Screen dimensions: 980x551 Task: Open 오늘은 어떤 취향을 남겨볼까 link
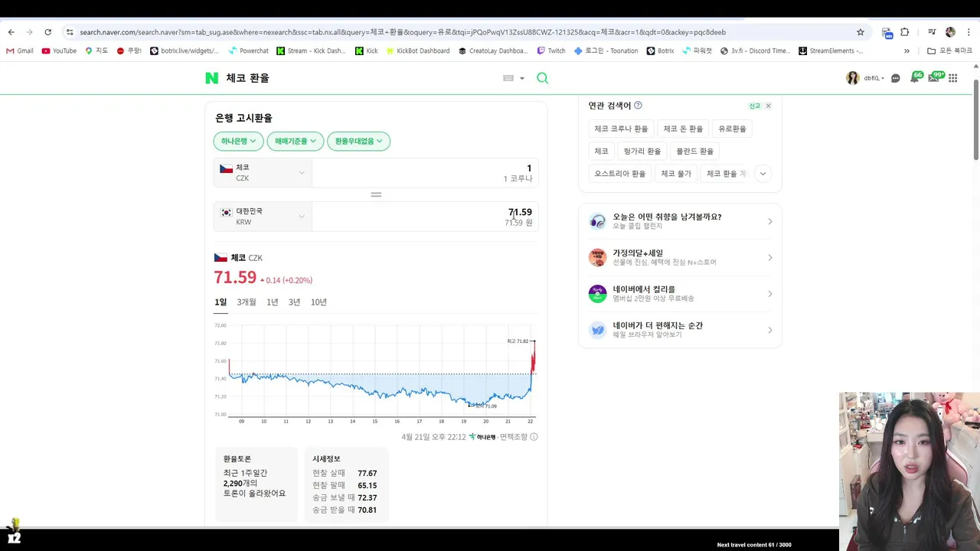point(680,221)
